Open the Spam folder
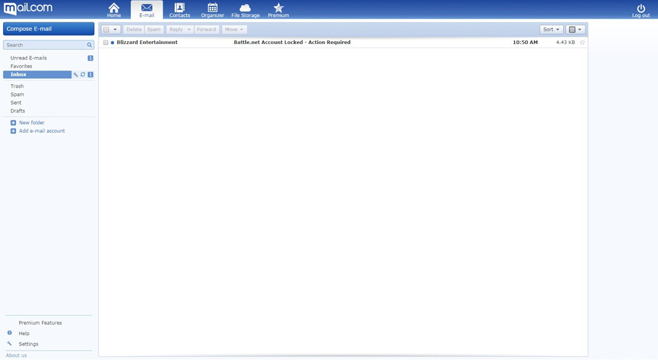 point(17,94)
